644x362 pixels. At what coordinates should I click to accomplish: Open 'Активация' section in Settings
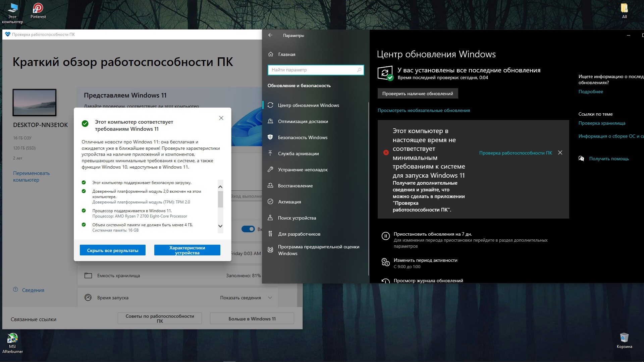315,202
